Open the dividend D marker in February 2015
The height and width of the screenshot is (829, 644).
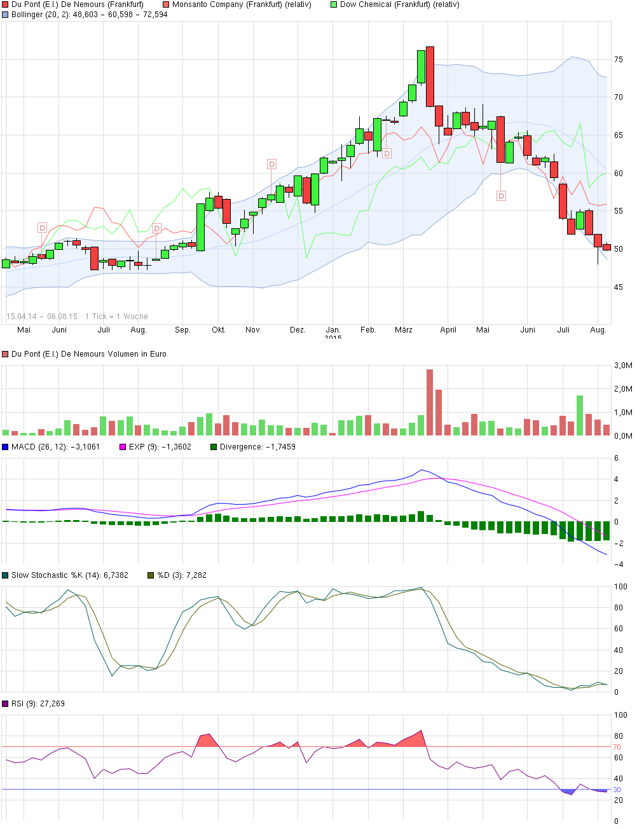(387, 154)
